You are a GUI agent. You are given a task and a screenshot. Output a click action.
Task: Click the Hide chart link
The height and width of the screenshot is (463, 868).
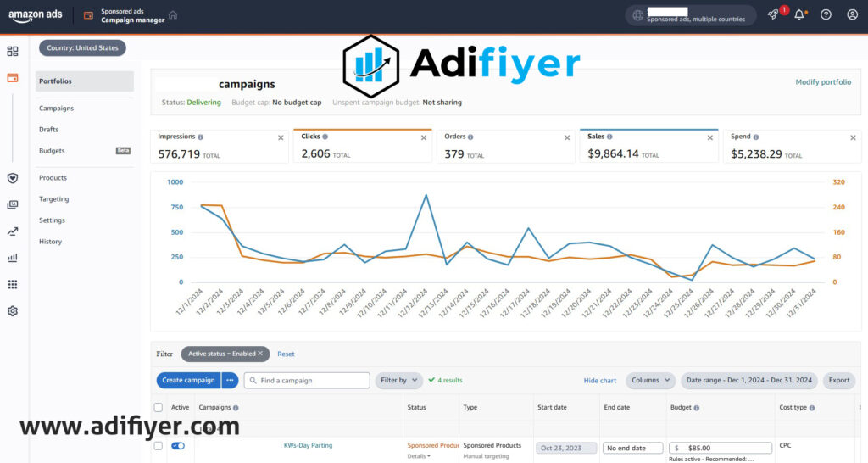[x=599, y=381]
